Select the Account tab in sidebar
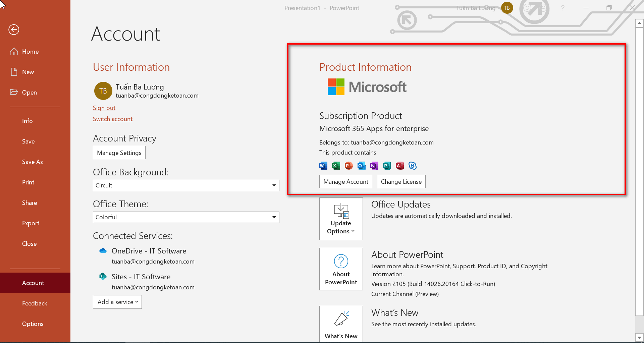644x343 pixels. 35,283
